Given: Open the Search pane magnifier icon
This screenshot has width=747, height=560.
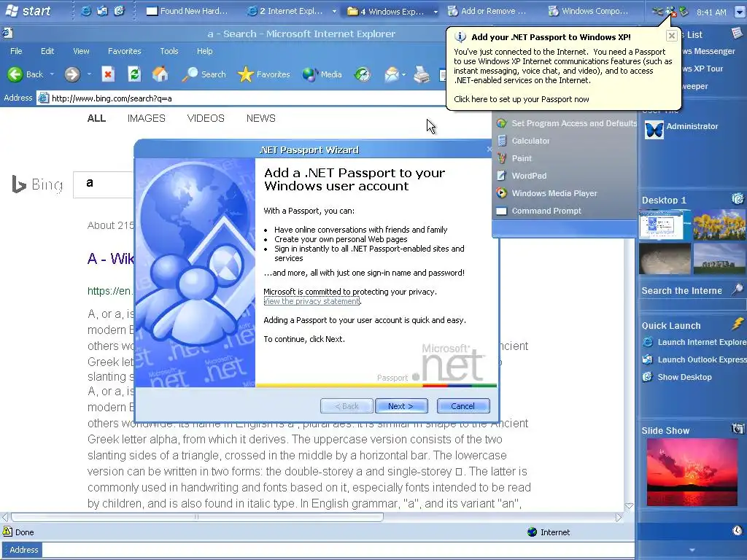Looking at the screenshot, I should coord(190,74).
